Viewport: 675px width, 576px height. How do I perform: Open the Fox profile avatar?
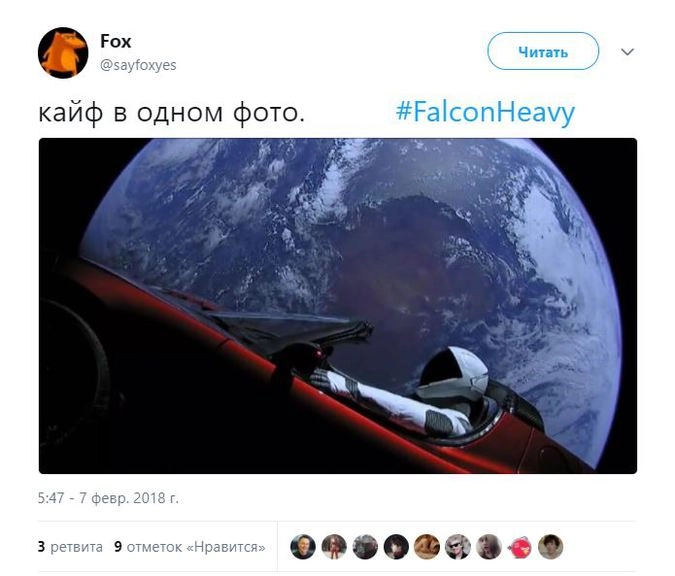point(63,53)
